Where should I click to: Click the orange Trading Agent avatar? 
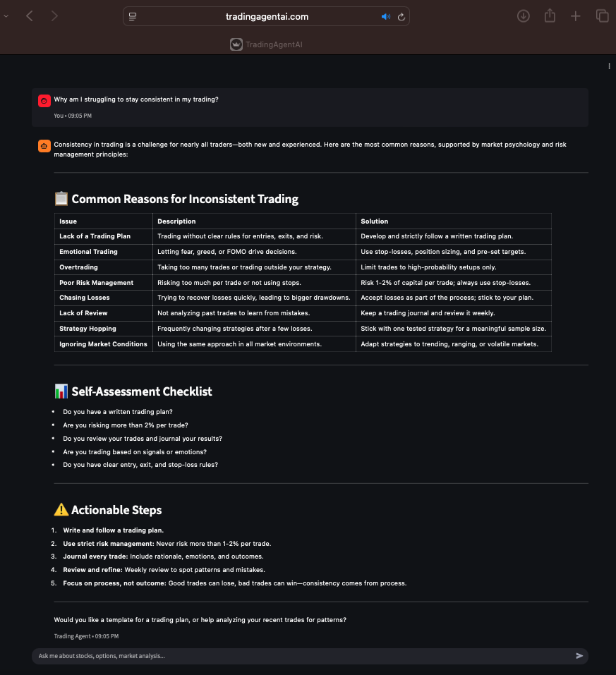[x=44, y=146]
